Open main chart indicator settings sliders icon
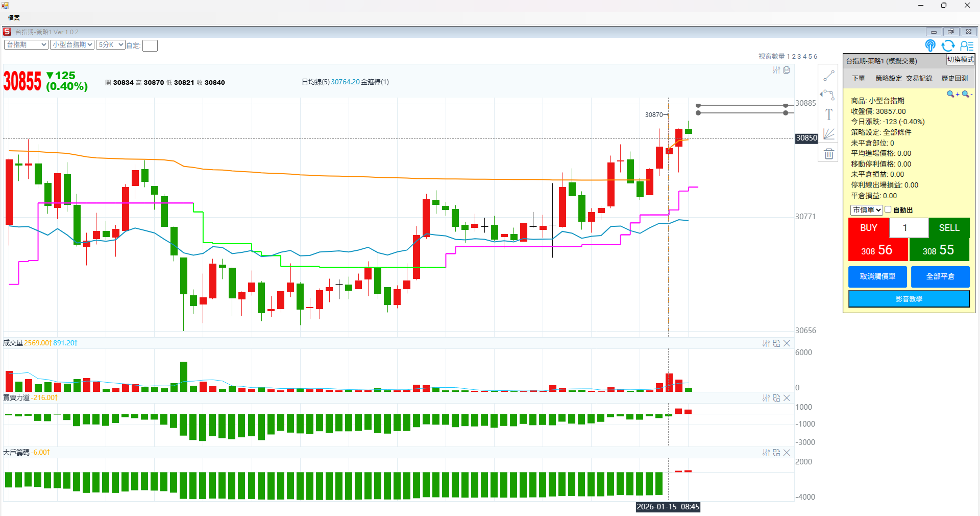The width and height of the screenshot is (980, 516). [776, 70]
